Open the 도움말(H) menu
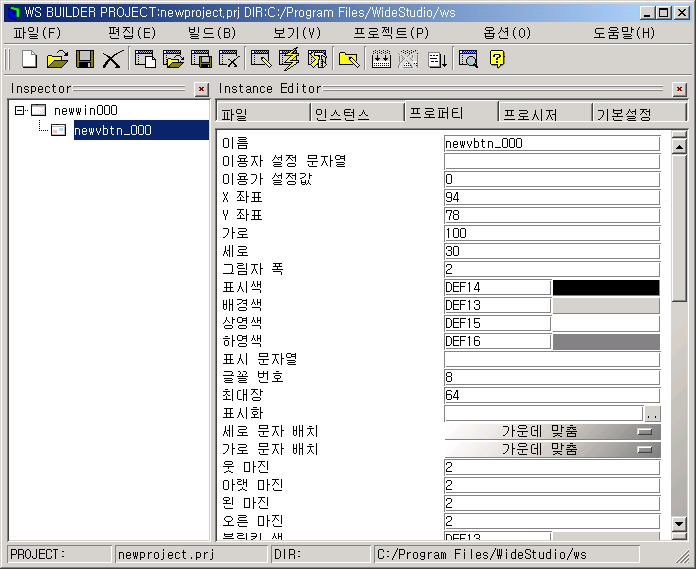Viewport: 696px width, 569px height. (624, 33)
